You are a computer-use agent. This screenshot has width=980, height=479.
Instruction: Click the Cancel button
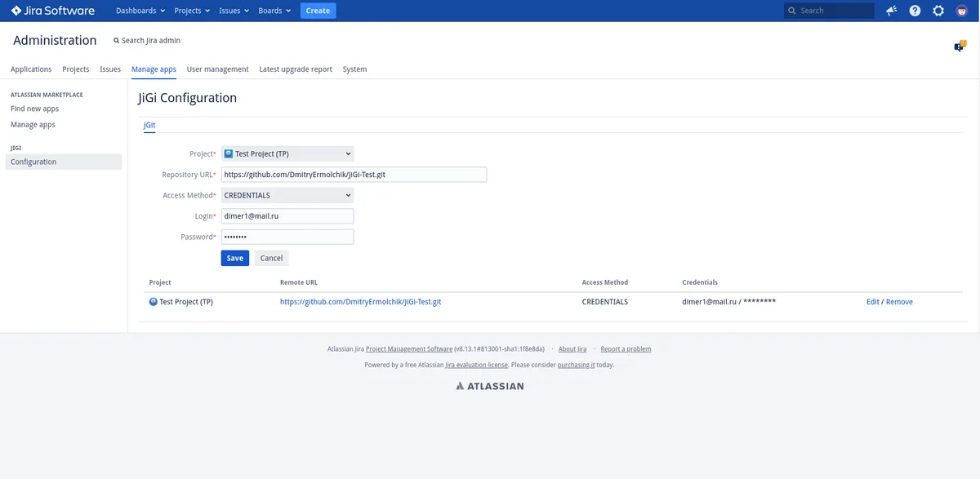tap(271, 258)
